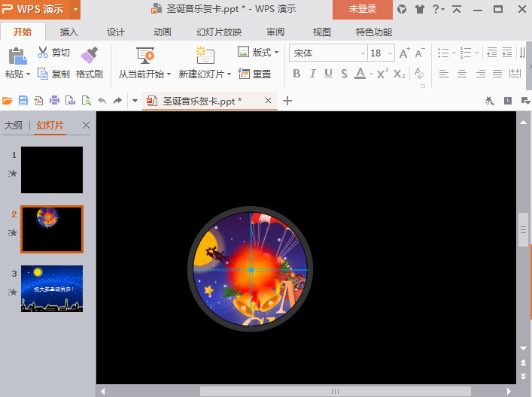532x397 pixels.
Task: Click the font color A swatch
Action: tap(360, 74)
